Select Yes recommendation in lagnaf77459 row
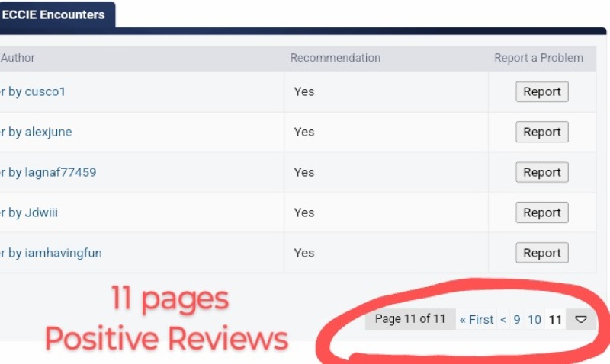This screenshot has height=364, width=610. tap(303, 172)
